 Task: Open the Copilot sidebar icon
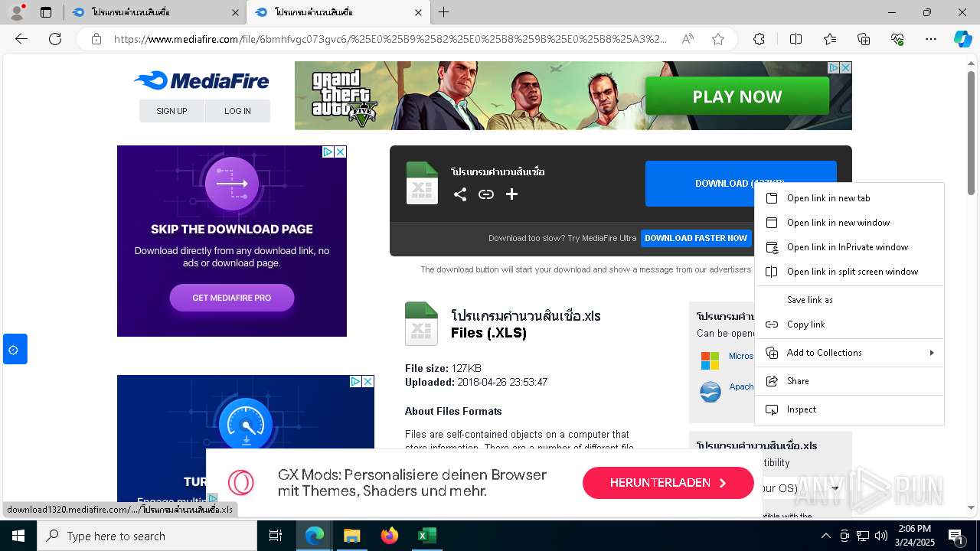[x=962, y=39]
